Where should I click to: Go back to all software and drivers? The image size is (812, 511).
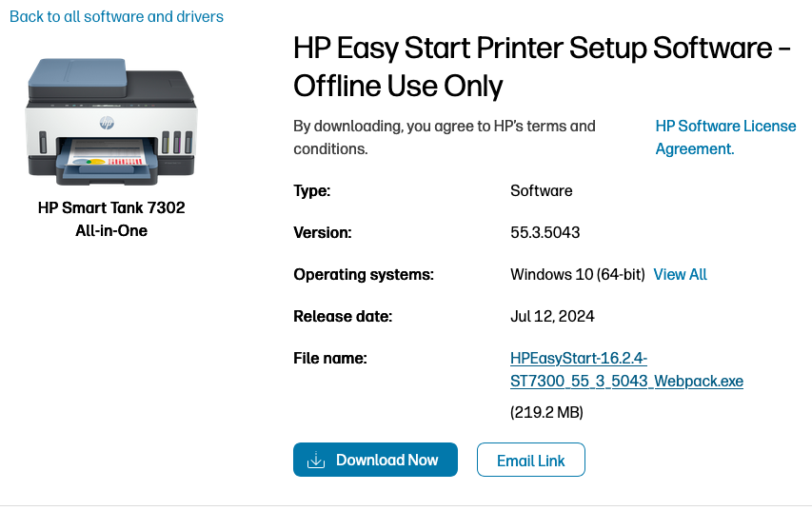(x=116, y=16)
